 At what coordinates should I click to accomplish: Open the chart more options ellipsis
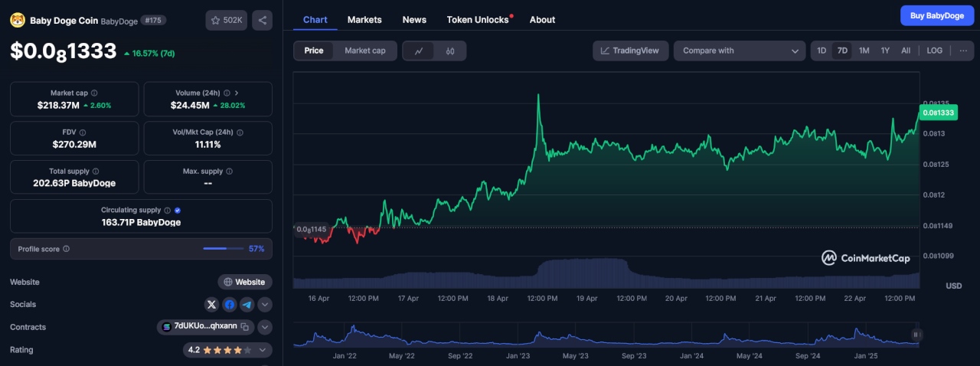point(962,51)
